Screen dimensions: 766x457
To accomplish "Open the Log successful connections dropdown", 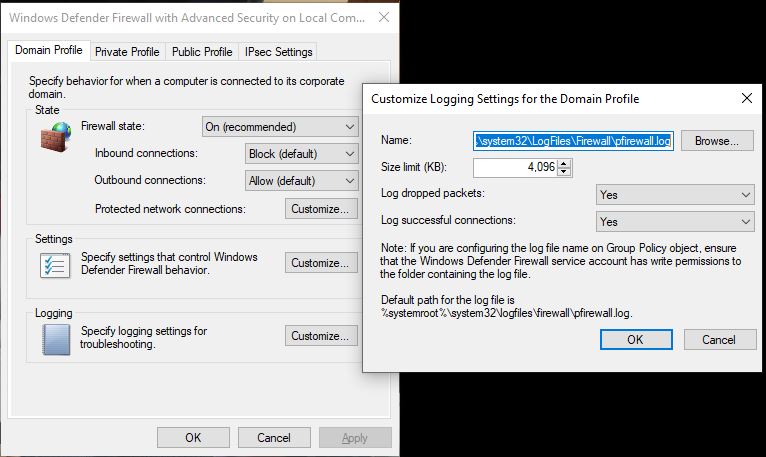I will click(675, 222).
